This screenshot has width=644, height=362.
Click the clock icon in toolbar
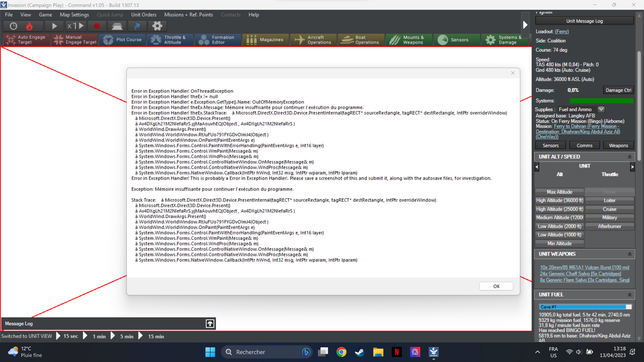tap(13, 26)
